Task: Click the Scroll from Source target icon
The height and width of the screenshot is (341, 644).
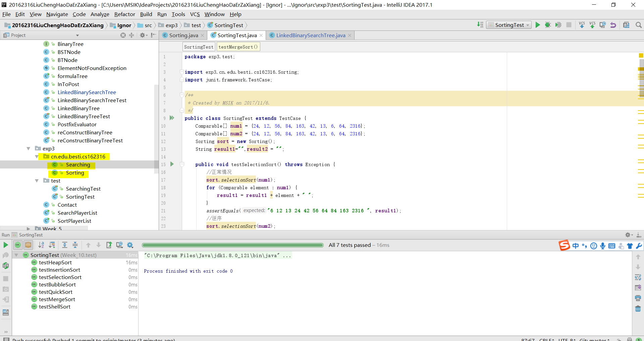Action: tap(123, 35)
